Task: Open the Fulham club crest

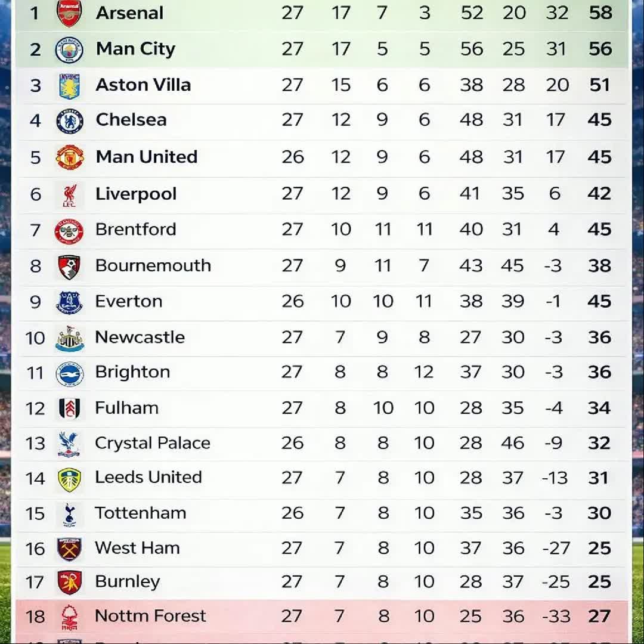Action: click(x=69, y=408)
